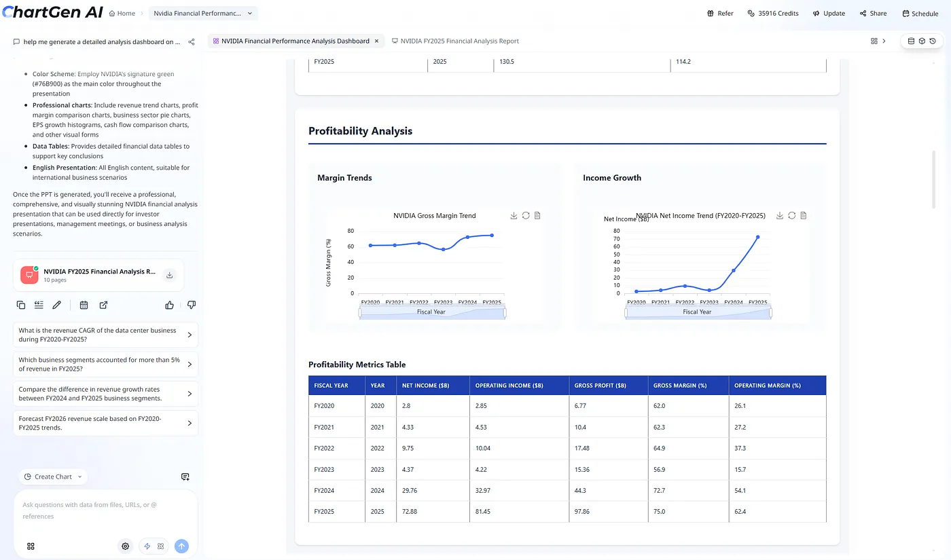Copy the assistant response

[21, 305]
